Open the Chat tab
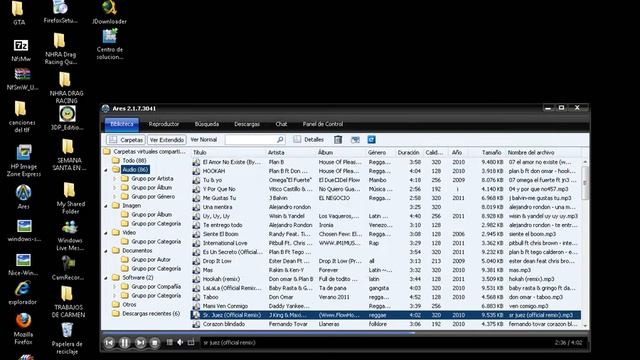 [281, 124]
